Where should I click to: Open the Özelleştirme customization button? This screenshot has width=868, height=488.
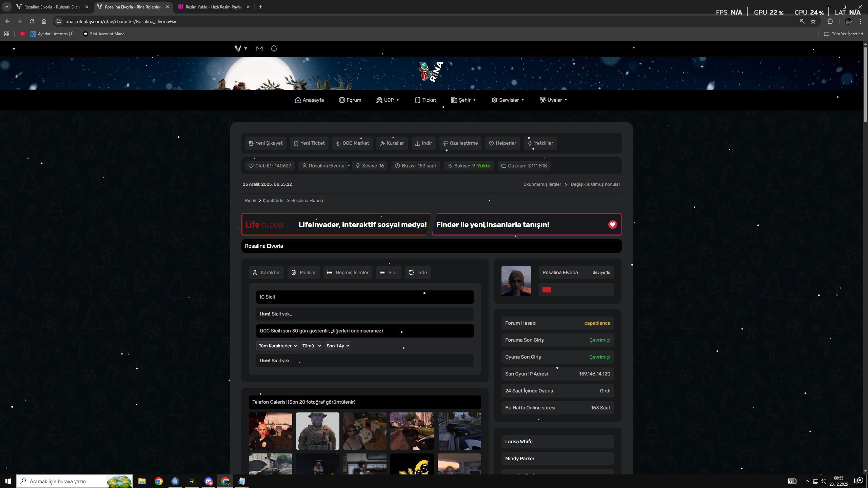pyautogui.click(x=460, y=143)
